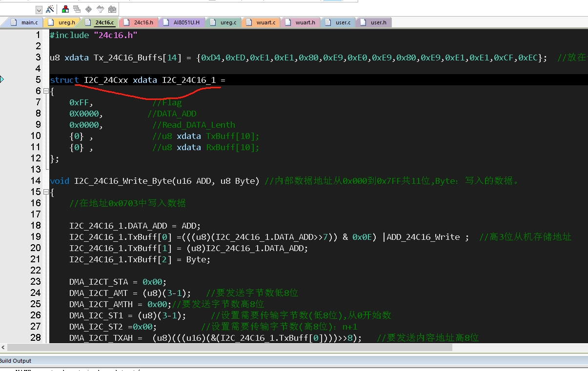Open the 24c16.h tab
Viewport: 588px width, 371px height.
click(x=140, y=22)
